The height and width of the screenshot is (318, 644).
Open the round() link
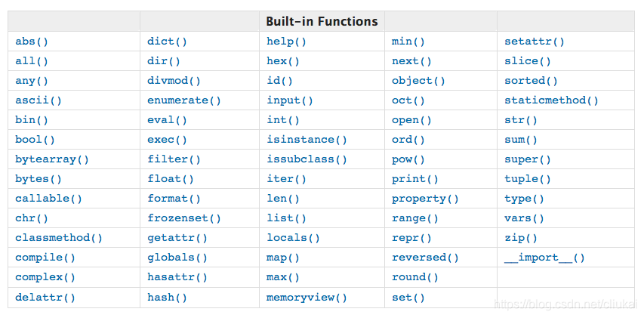[x=415, y=277]
